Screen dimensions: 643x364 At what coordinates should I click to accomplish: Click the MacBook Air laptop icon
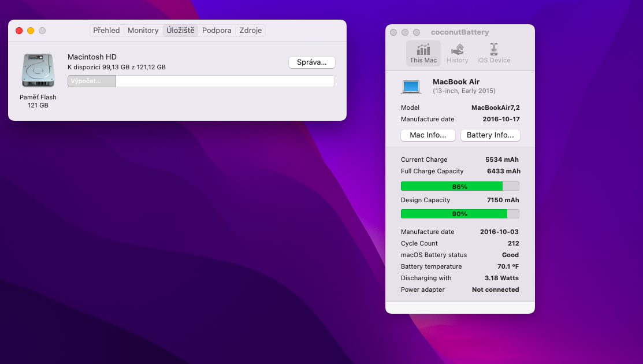411,87
